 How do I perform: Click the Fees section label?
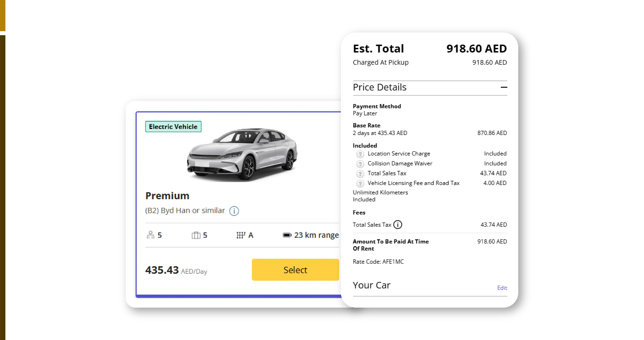coord(359,212)
